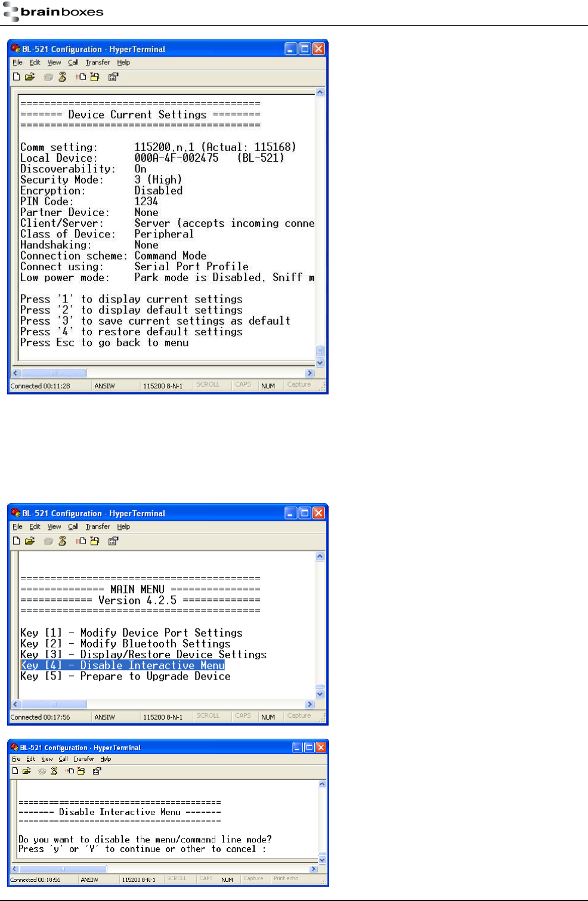Click Disconnect phone icon in Device Current Settings window
Image resolution: width=588 pixels, height=901 pixels.
tap(62, 77)
